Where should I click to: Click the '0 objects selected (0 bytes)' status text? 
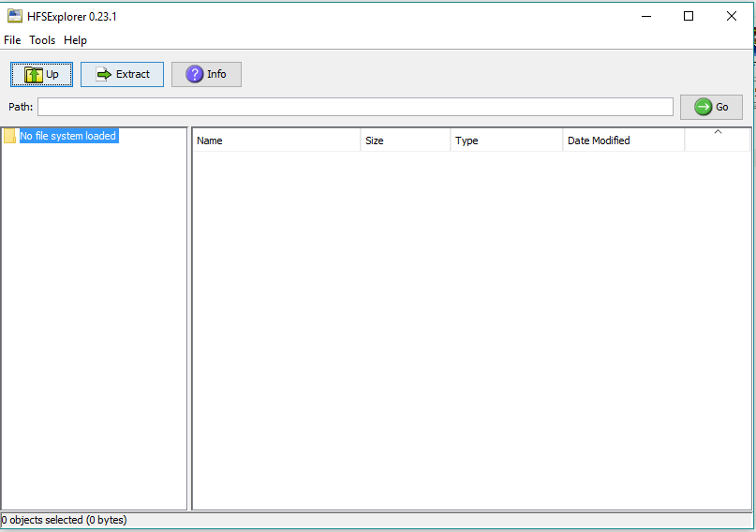coord(64,520)
